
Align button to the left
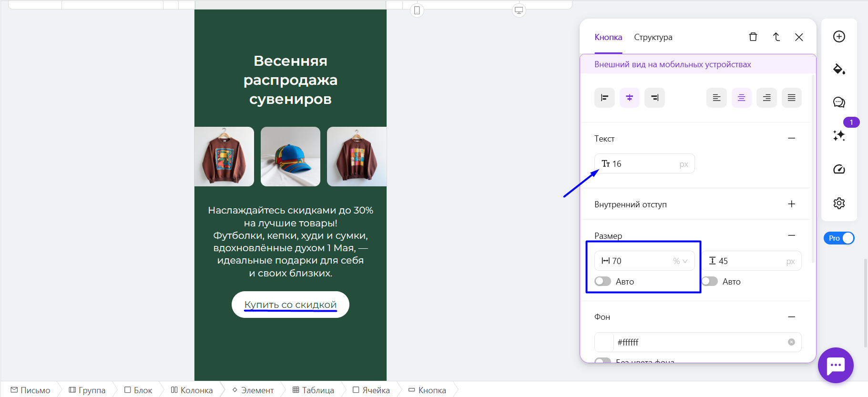click(x=604, y=98)
